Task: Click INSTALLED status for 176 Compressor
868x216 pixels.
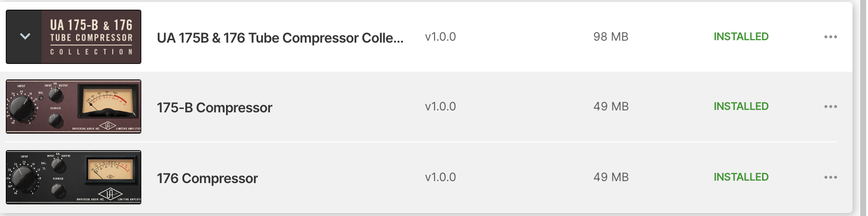Action: pos(741,177)
